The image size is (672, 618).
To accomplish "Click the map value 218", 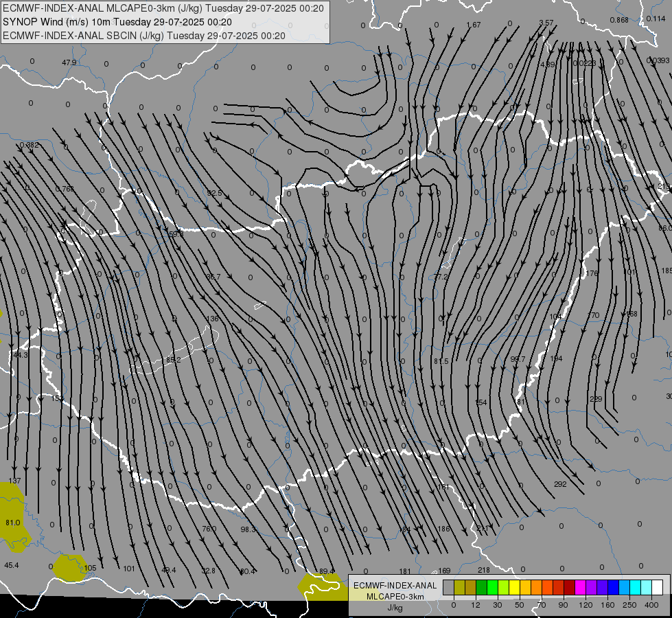I will (484, 570).
